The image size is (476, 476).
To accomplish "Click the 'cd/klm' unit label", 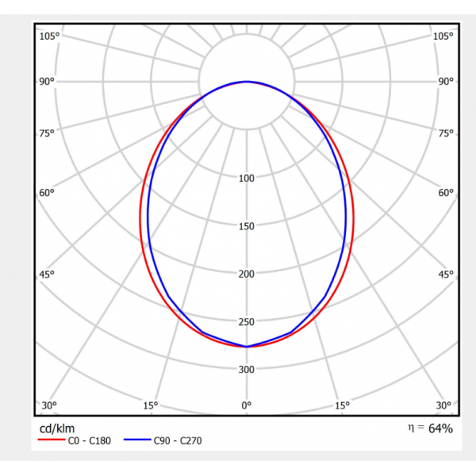I will tap(57, 428).
